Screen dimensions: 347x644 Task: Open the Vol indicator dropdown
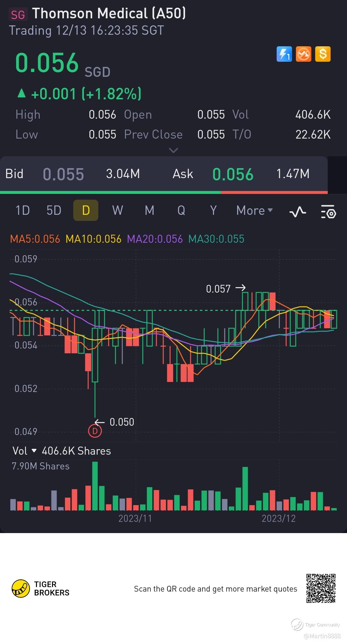pos(24,451)
